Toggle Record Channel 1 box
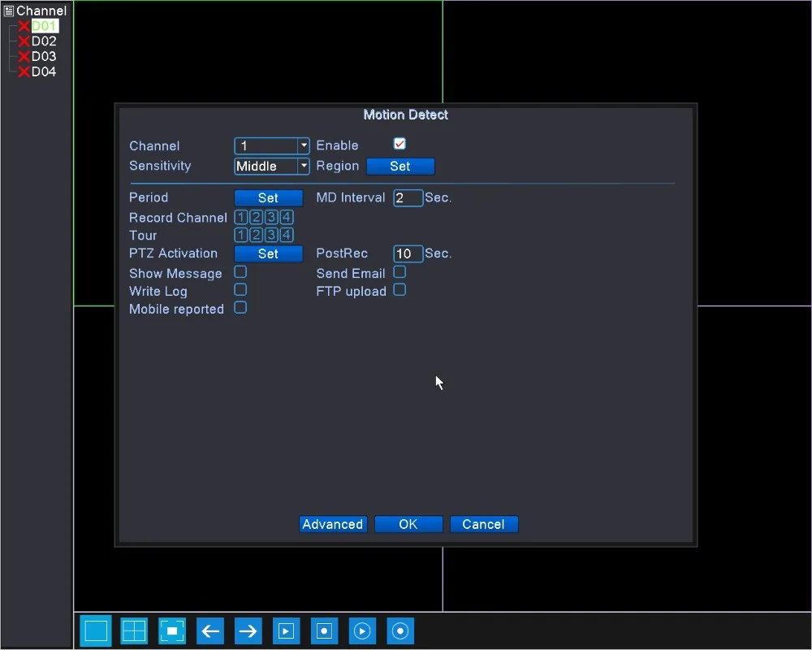This screenshot has width=812, height=650. [241, 217]
